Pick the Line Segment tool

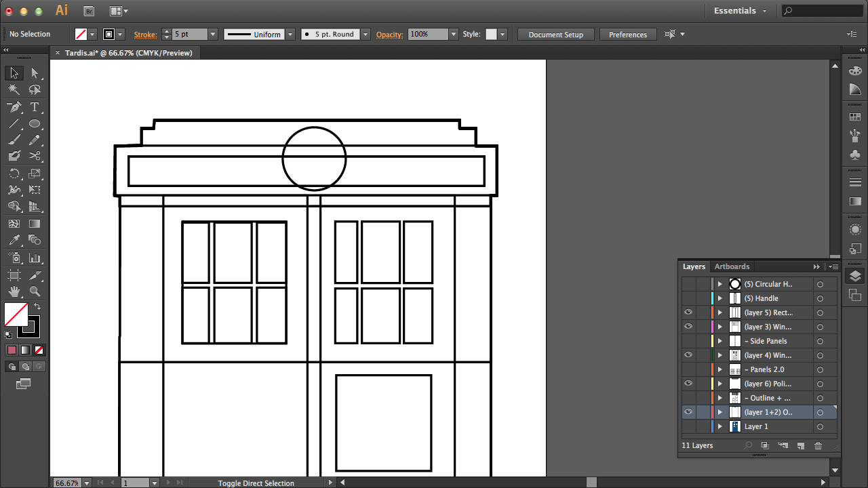point(14,124)
